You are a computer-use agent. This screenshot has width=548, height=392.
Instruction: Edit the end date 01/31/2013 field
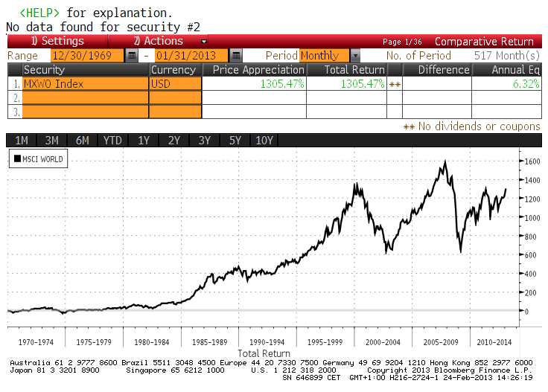click(x=191, y=56)
